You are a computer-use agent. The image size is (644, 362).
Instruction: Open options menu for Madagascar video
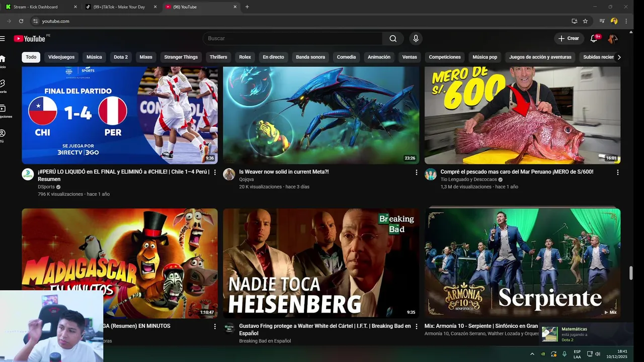[215, 326]
